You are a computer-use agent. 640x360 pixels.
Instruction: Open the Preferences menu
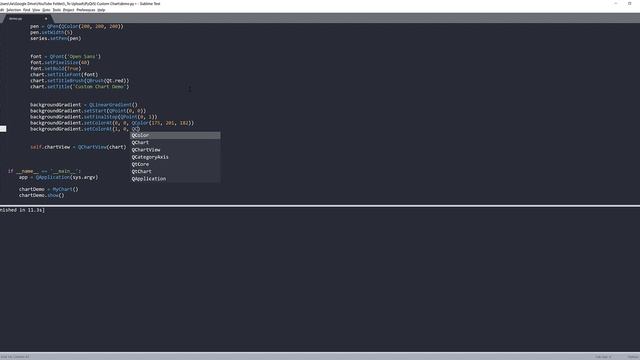tap(86, 10)
